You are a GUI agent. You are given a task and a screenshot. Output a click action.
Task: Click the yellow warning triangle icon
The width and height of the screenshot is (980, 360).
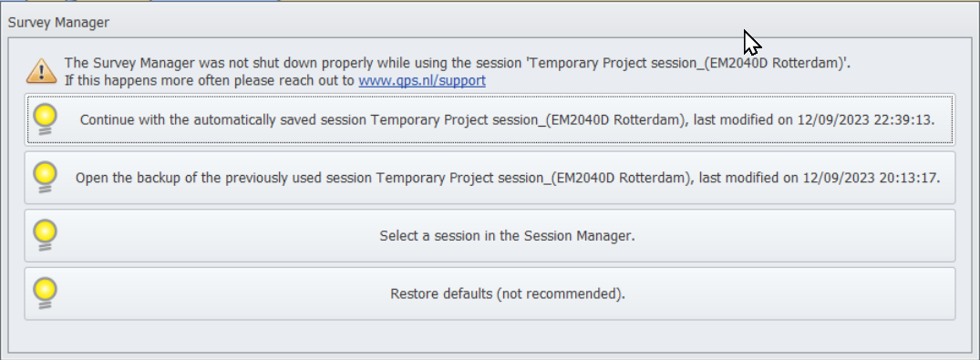(x=41, y=71)
